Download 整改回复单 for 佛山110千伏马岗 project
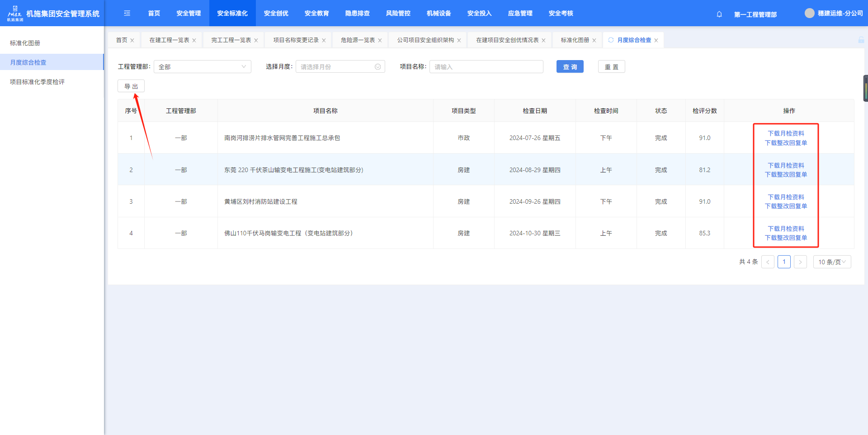 (x=786, y=238)
